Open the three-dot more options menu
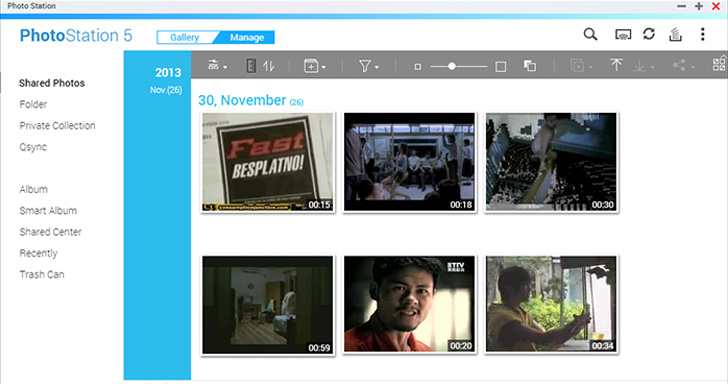This screenshot has width=728, height=384. pyautogui.click(x=702, y=34)
